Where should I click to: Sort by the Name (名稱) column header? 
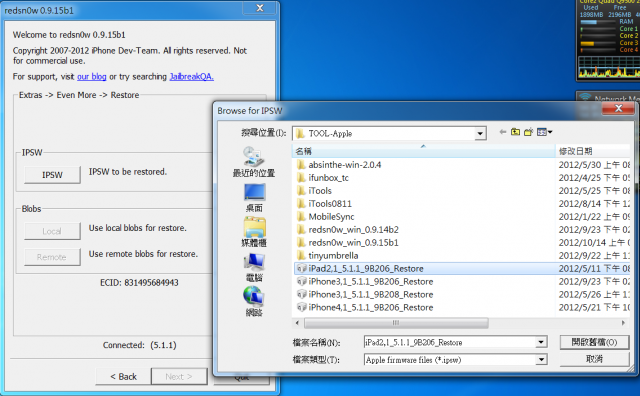pos(424,151)
